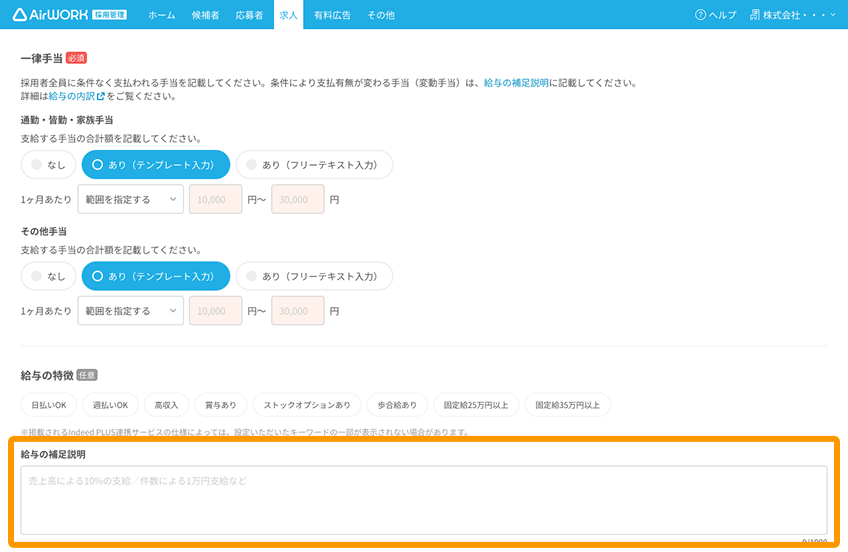The image size is (848, 552).
Task: Toggle the 週払いOK salary feature tag
Action: (110, 405)
